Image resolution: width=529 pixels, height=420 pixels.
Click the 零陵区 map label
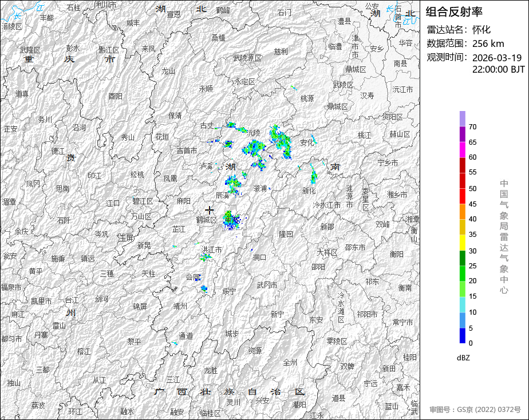pos(337,342)
